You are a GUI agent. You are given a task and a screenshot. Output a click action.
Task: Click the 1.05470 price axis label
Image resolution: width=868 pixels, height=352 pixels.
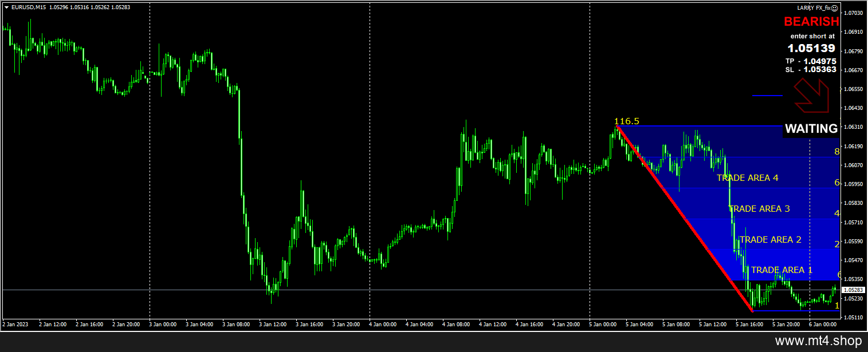[x=854, y=260]
